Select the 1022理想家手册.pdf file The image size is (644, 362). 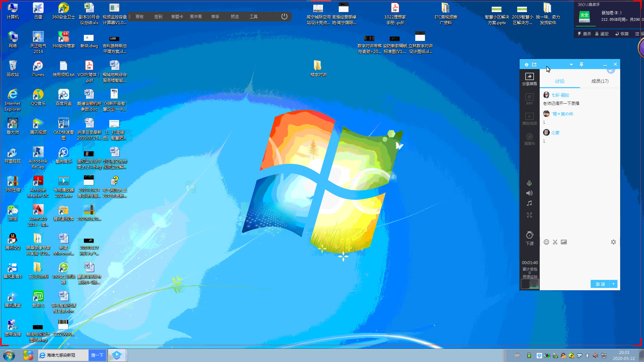click(x=395, y=14)
